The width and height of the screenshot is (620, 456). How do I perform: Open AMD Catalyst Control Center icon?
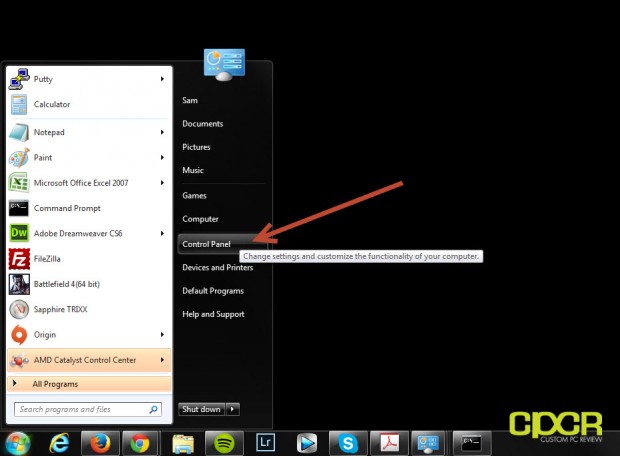[x=19, y=360]
